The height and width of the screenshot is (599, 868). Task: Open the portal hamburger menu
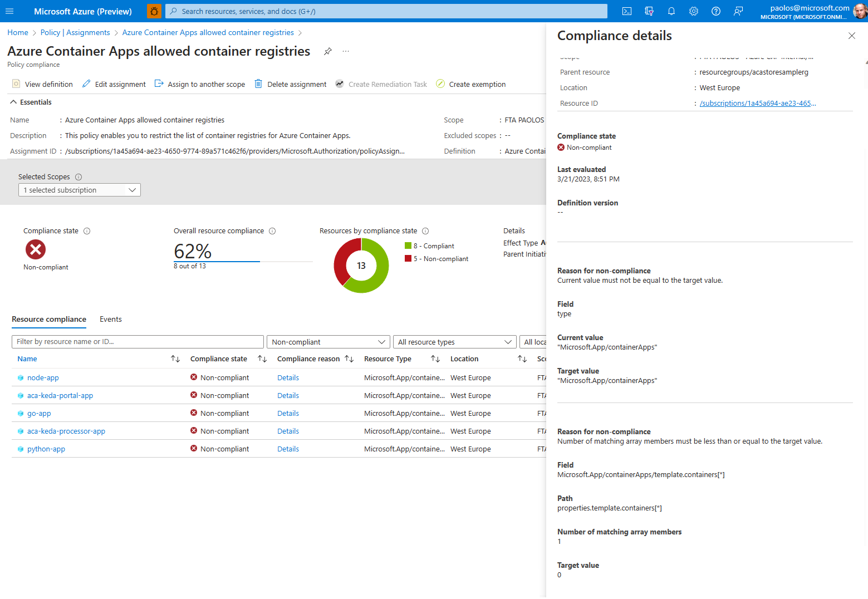9,11
